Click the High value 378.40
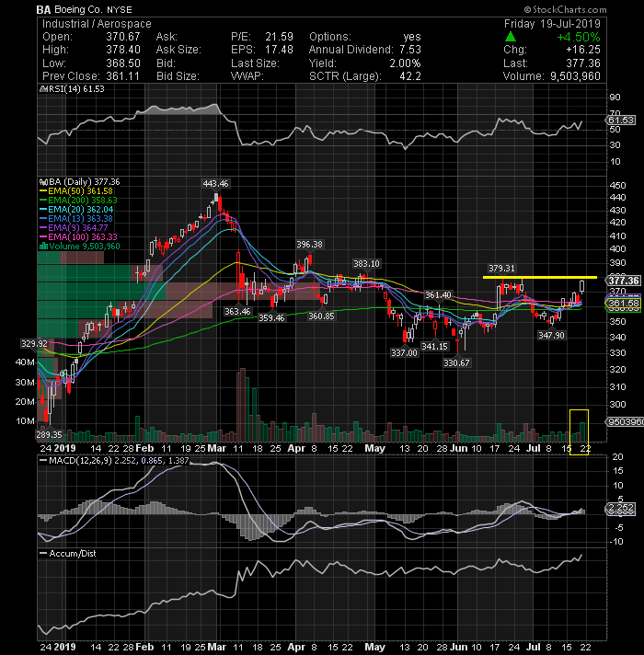Image resolution: width=644 pixels, height=655 pixels. 122,50
